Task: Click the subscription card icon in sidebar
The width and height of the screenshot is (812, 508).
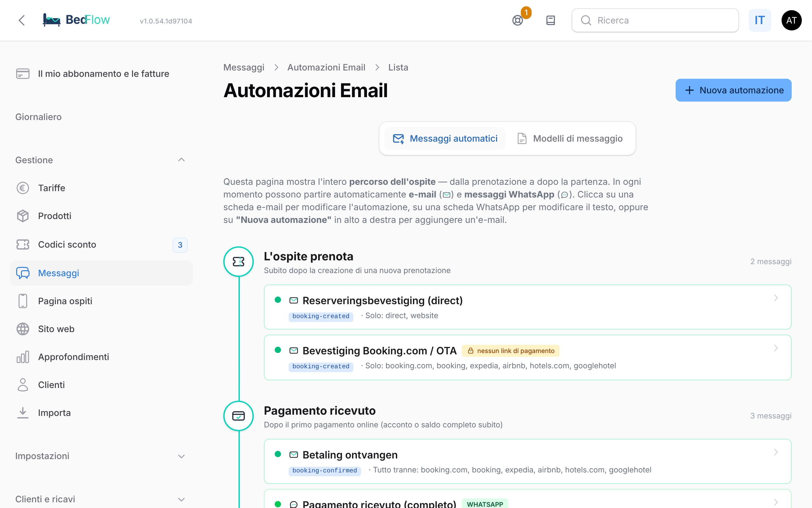Action: tap(23, 74)
